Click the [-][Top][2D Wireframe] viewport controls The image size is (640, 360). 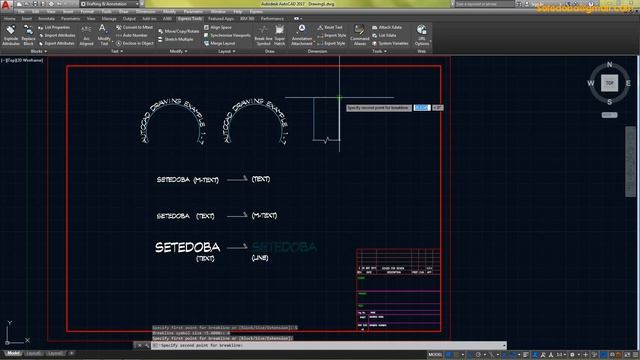tap(22, 60)
